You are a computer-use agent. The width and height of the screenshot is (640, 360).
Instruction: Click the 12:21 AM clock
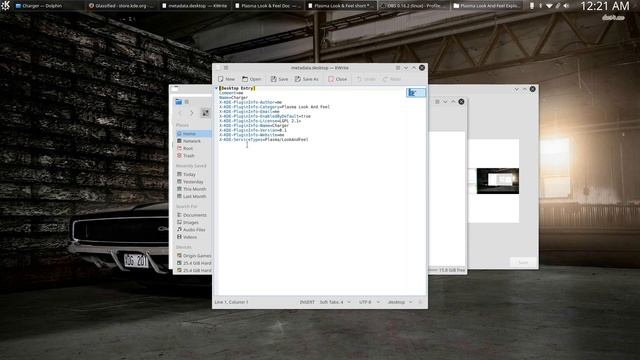[604, 6]
